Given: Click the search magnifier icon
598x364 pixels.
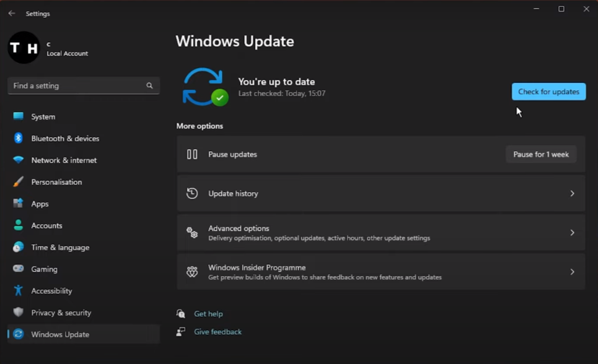Looking at the screenshot, I should 149,86.
